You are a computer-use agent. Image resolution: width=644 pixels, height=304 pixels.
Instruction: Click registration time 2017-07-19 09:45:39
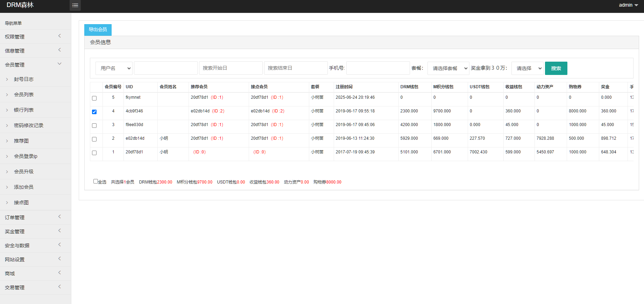355,152
